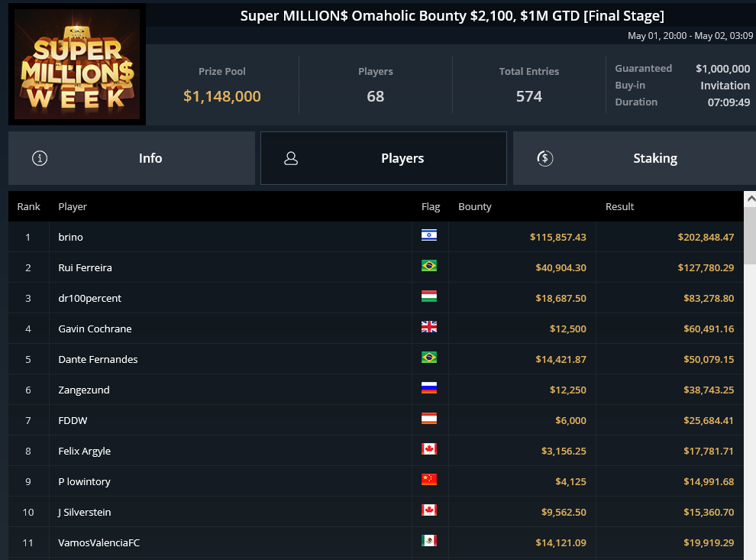Viewport: 756px width, 560px height.
Task: Select player J Silverstein
Action: click(x=84, y=512)
